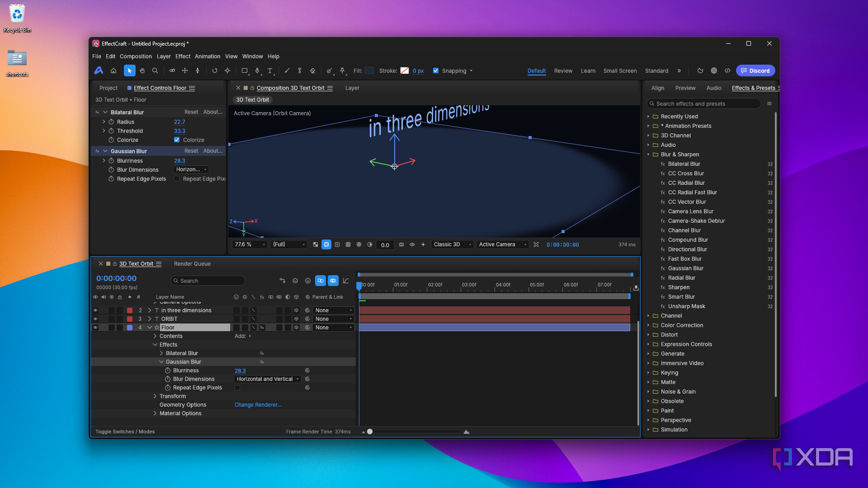Select the Hand tool in toolbar
Screen dimensions: 868x488
click(142, 71)
